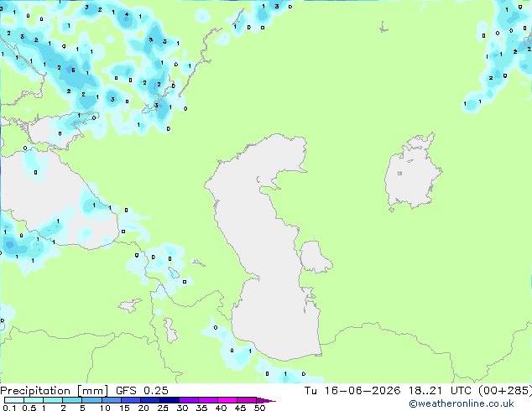Click the '15' legend scale label
This screenshot has height=411, width=532.
124,408
